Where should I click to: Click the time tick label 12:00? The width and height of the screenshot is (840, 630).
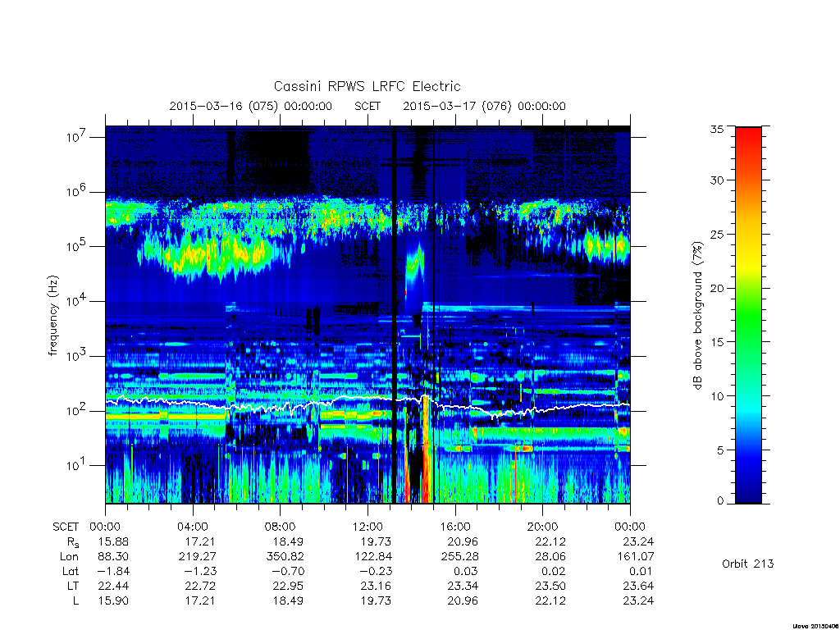[367, 527]
